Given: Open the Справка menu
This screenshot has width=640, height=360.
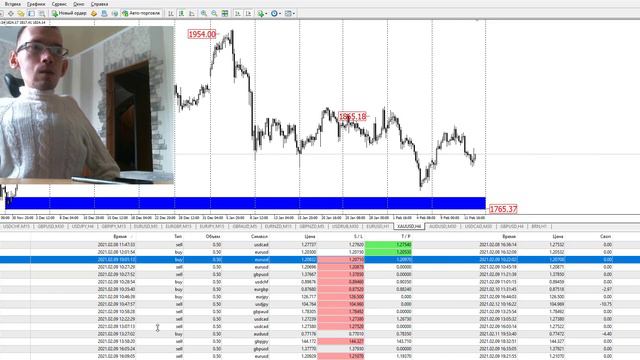Looking at the screenshot, I should tap(99, 4).
